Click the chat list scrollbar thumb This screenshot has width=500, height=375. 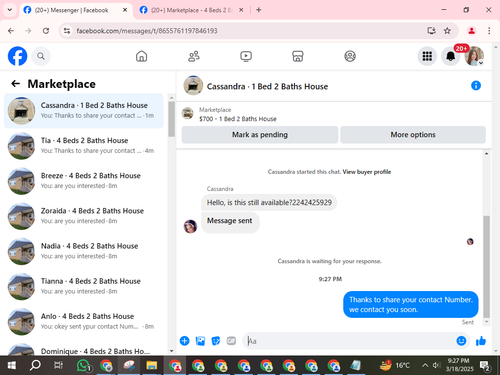point(171,119)
